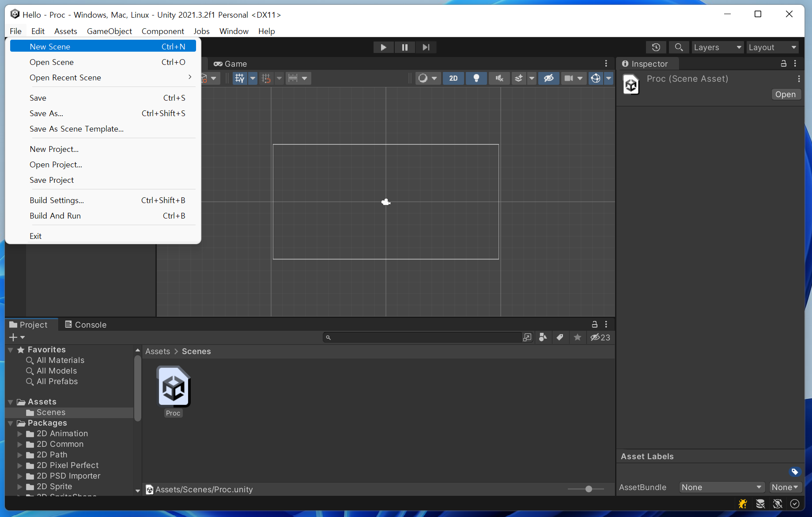This screenshot has width=812, height=517.
Task: Focus the Project search field
Action: [423, 337]
